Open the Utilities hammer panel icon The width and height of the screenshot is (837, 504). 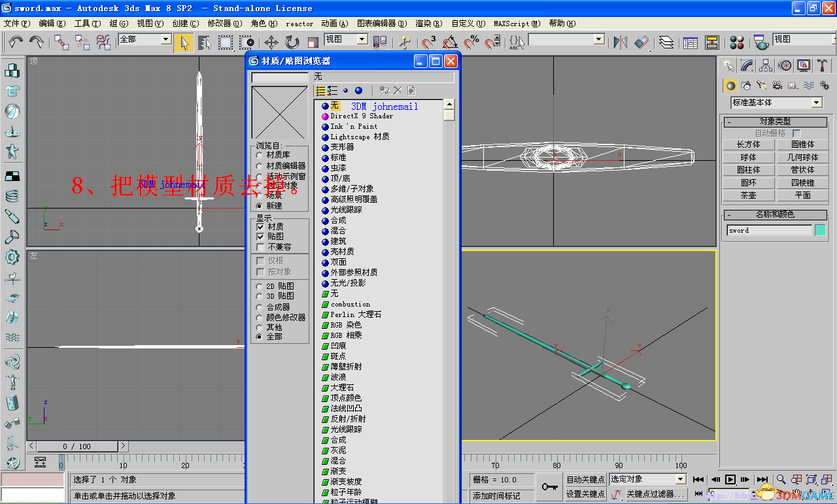click(x=822, y=65)
